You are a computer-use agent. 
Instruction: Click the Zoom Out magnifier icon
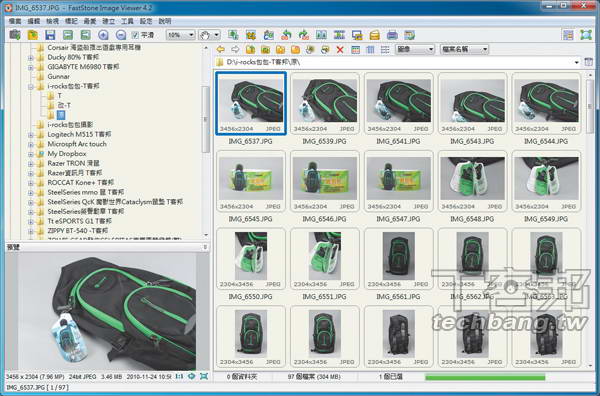[121, 35]
